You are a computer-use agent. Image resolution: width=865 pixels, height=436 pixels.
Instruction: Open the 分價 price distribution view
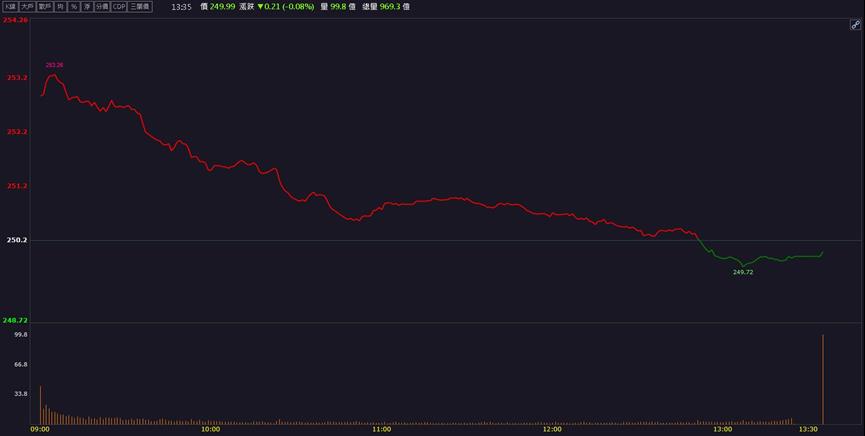(102, 7)
